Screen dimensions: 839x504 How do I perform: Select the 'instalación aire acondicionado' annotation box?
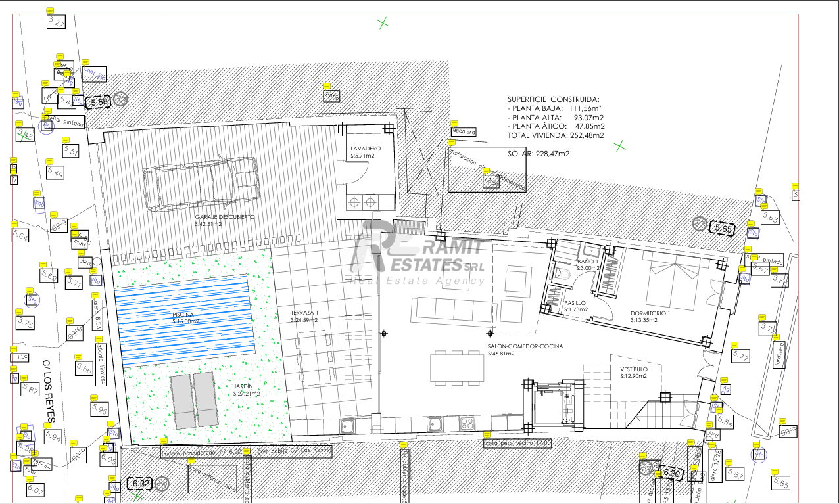[x=487, y=168]
